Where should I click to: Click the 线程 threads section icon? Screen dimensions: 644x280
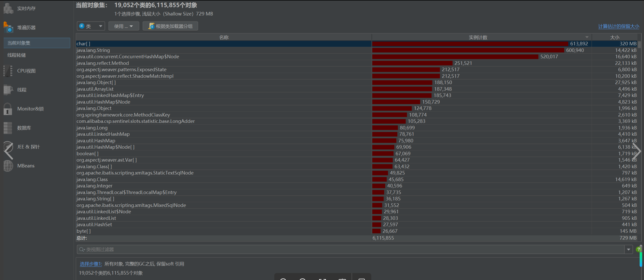coord(8,90)
